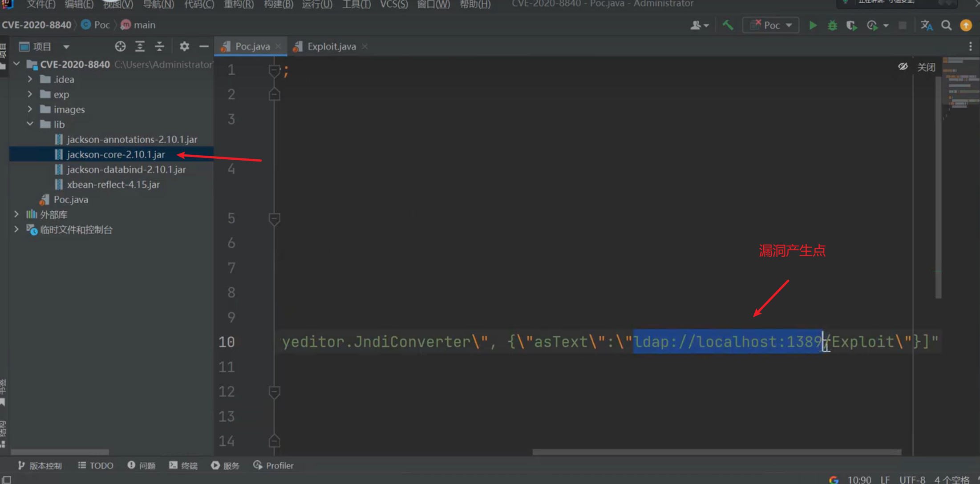Viewport: 980px width, 484px height.
Task: Open the VCS(S) menu
Action: pos(393,4)
